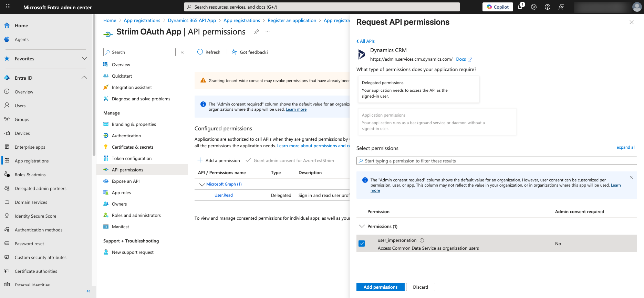644x298 pixels.
Task: Click Got feedback? in the toolbar
Action: [x=250, y=52]
